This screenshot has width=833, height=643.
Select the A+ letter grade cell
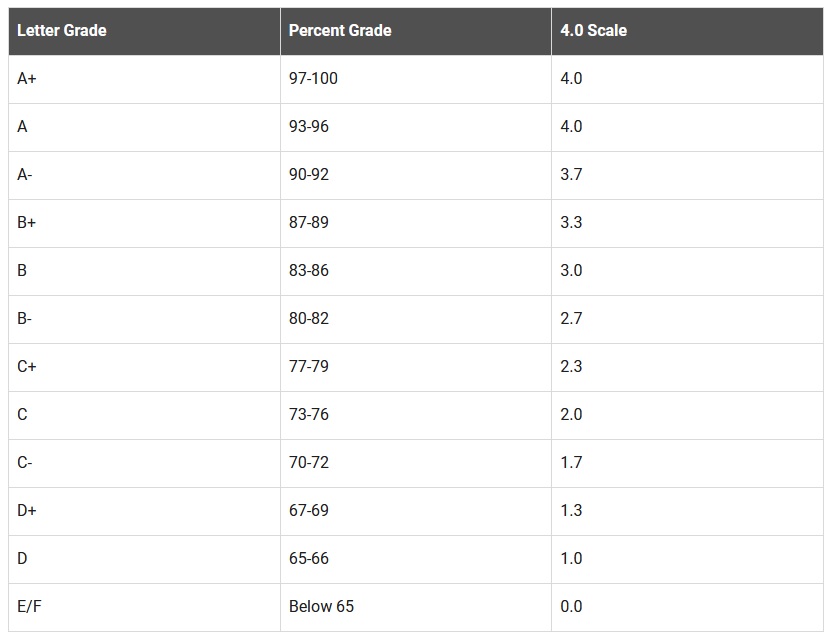27,79
